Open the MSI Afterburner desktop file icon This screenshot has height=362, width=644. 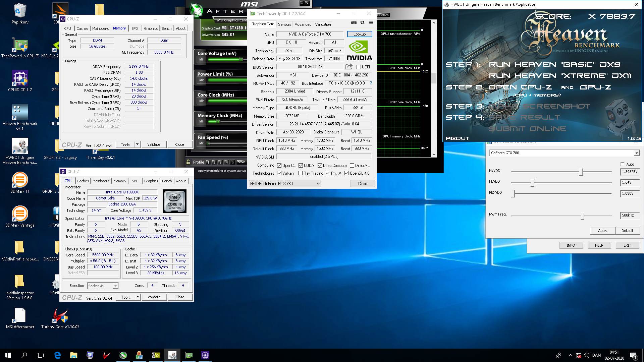click(x=20, y=318)
